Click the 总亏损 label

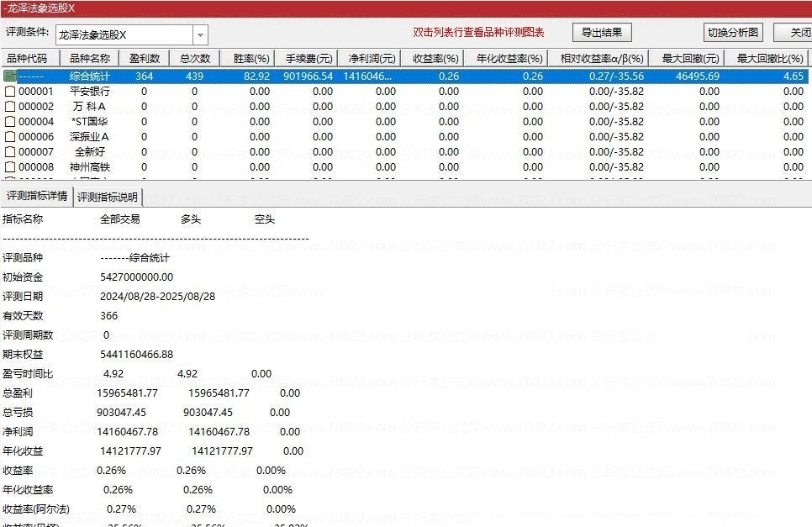18,412
